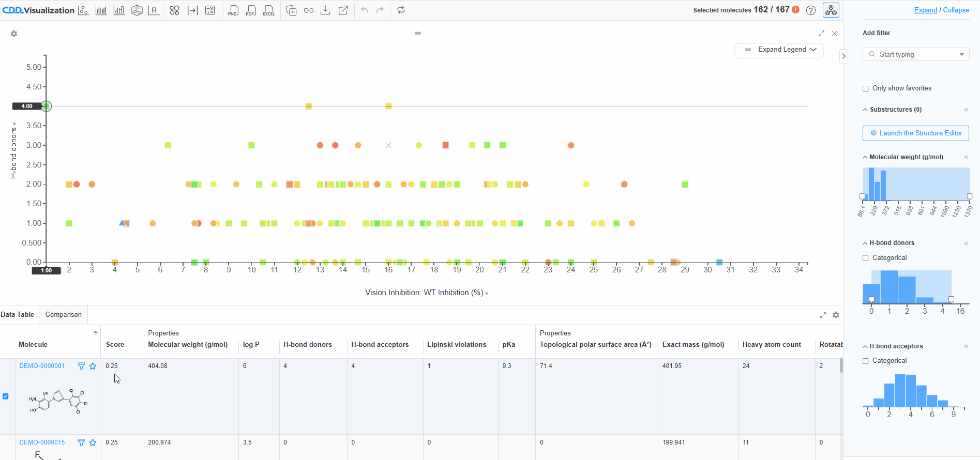Click the Collapse filters link
980x460 pixels.
coord(956,10)
